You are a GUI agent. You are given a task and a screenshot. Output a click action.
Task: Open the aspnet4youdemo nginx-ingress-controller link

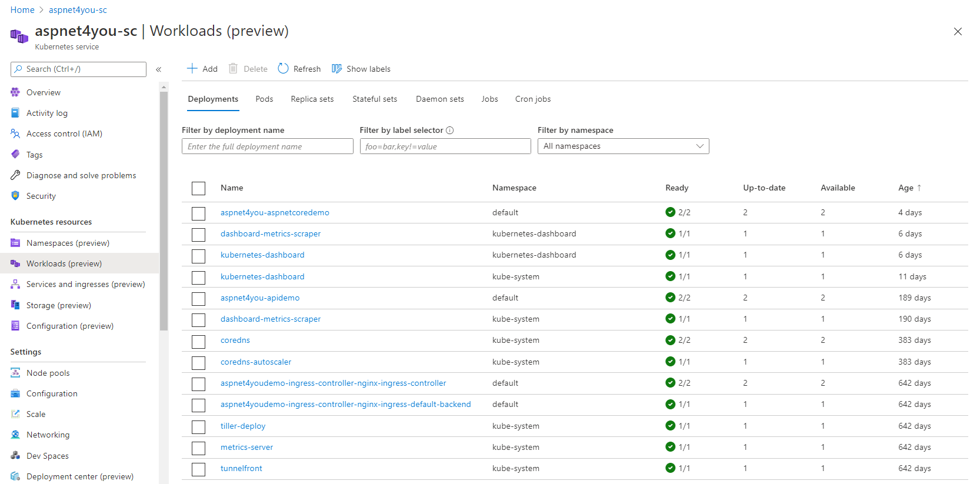[333, 383]
